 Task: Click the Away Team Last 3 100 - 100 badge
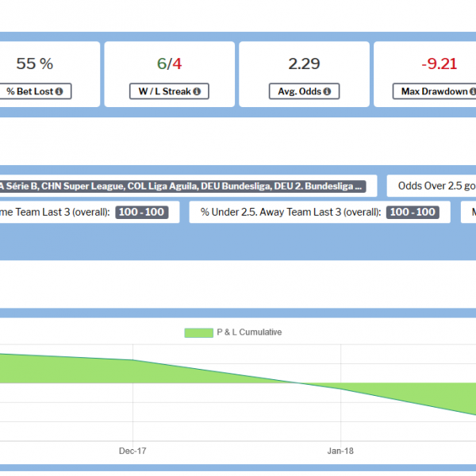point(413,212)
